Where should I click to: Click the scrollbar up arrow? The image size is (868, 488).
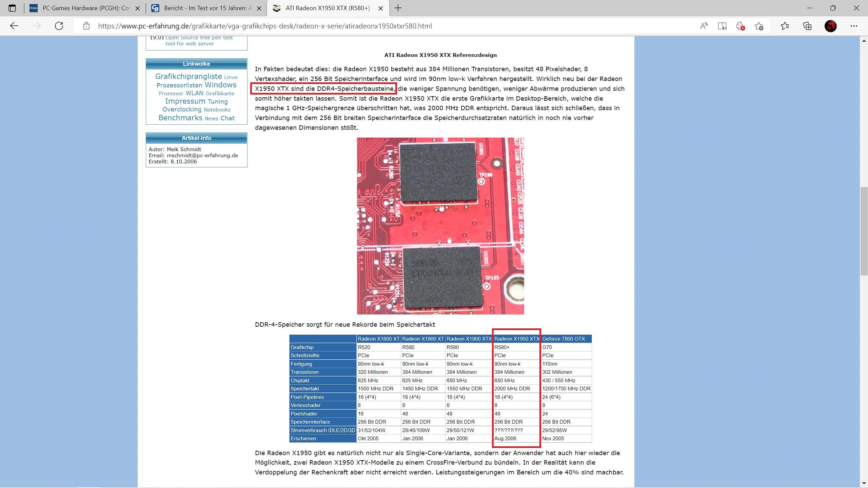coord(864,40)
